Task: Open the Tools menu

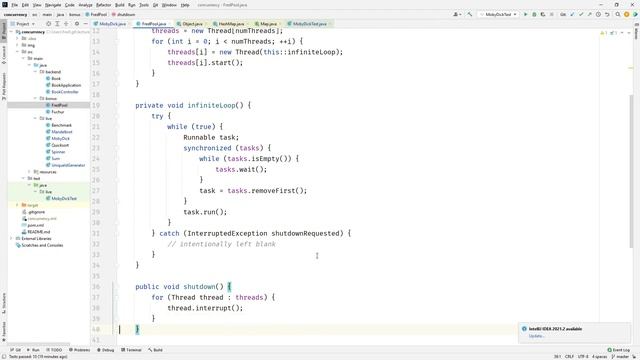Action: 144,5
